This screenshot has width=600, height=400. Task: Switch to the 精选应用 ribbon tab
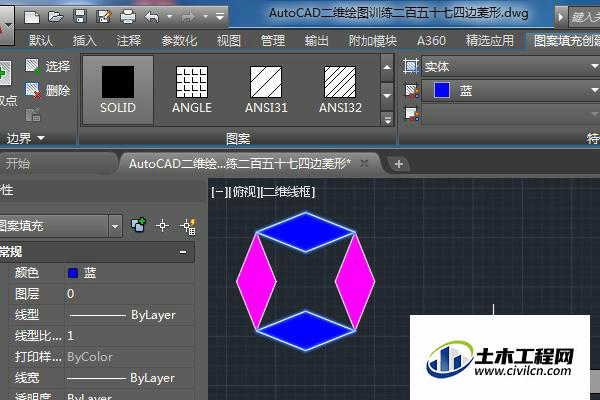[490, 41]
